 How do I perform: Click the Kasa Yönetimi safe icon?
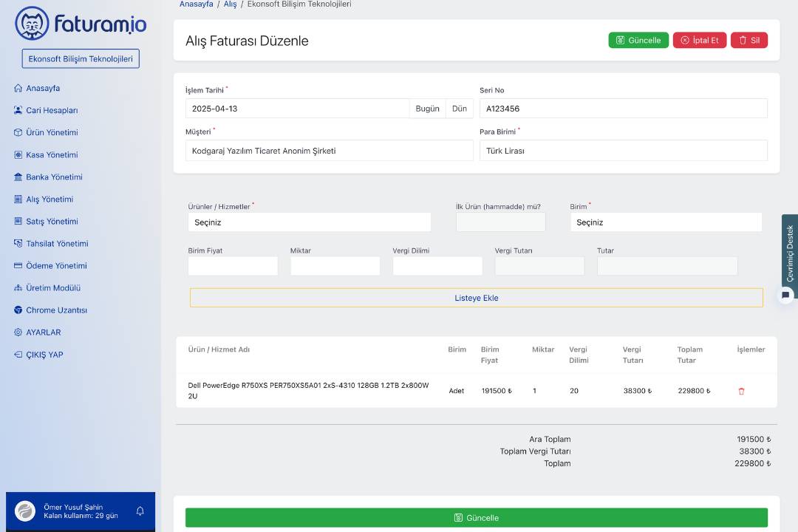18,154
